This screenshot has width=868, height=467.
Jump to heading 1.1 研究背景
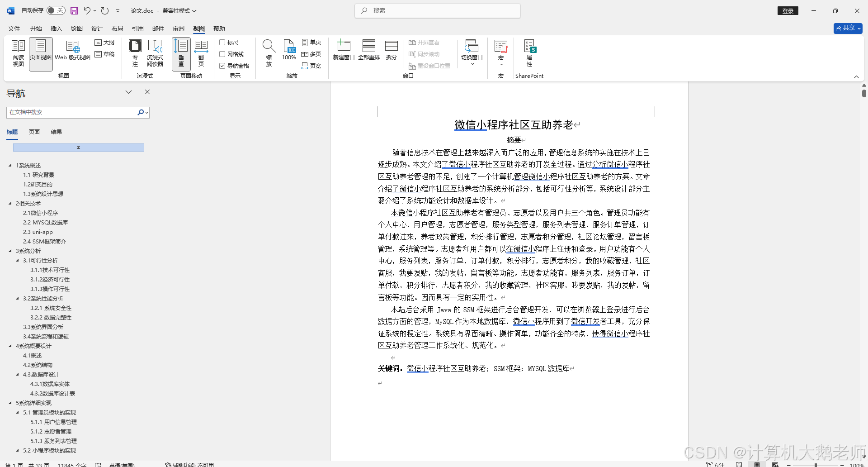[x=39, y=175]
